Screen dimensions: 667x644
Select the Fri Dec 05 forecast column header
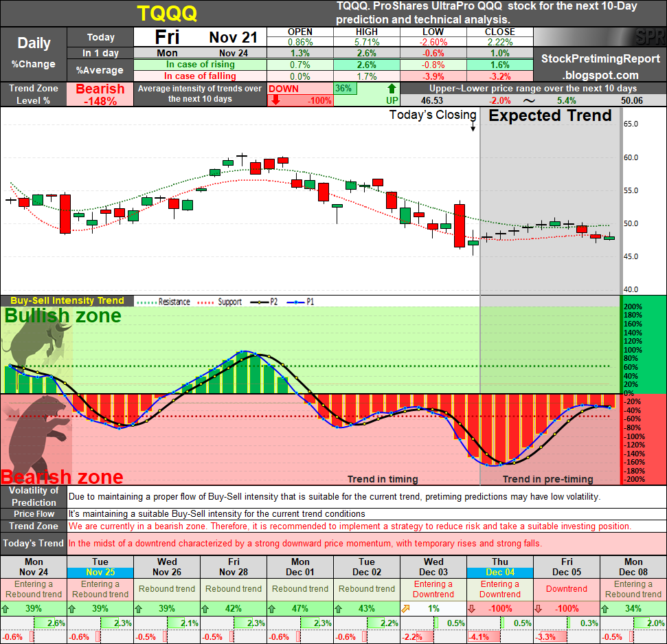(x=567, y=567)
